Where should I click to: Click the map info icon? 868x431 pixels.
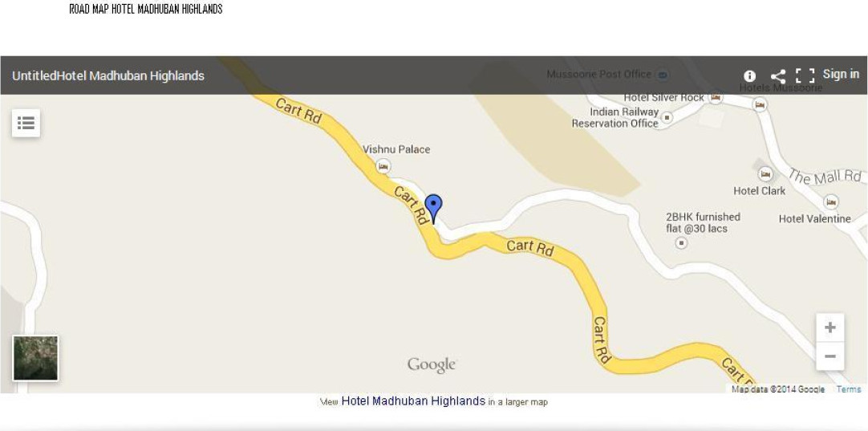[x=749, y=76]
